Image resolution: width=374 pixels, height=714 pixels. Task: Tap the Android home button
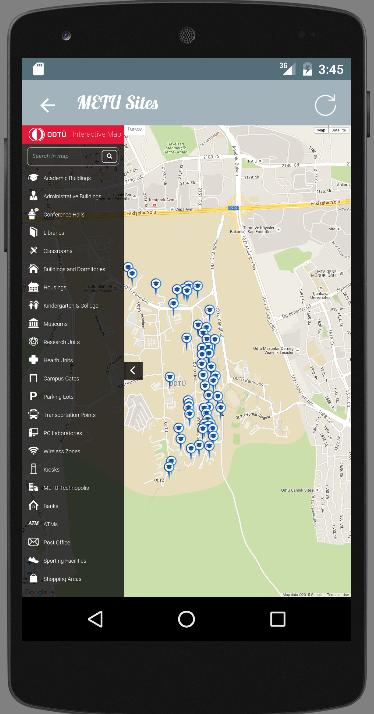(x=186, y=619)
